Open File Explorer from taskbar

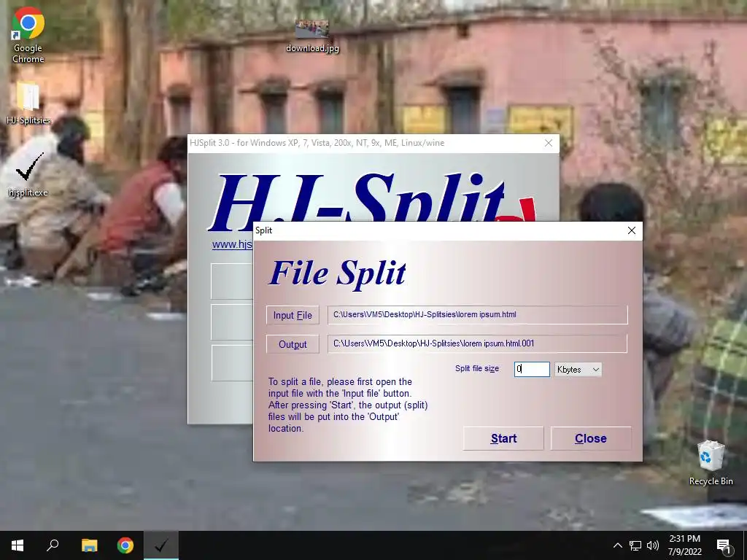pyautogui.click(x=89, y=545)
